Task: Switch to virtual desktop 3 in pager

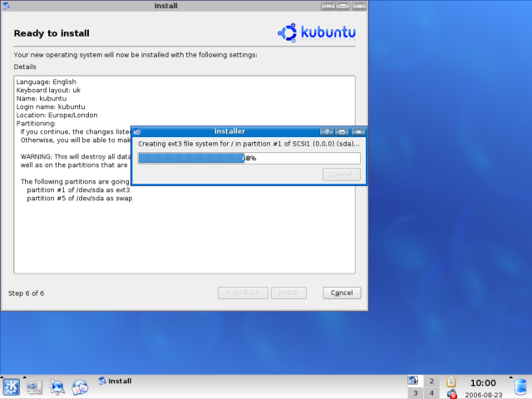Action: [415, 393]
